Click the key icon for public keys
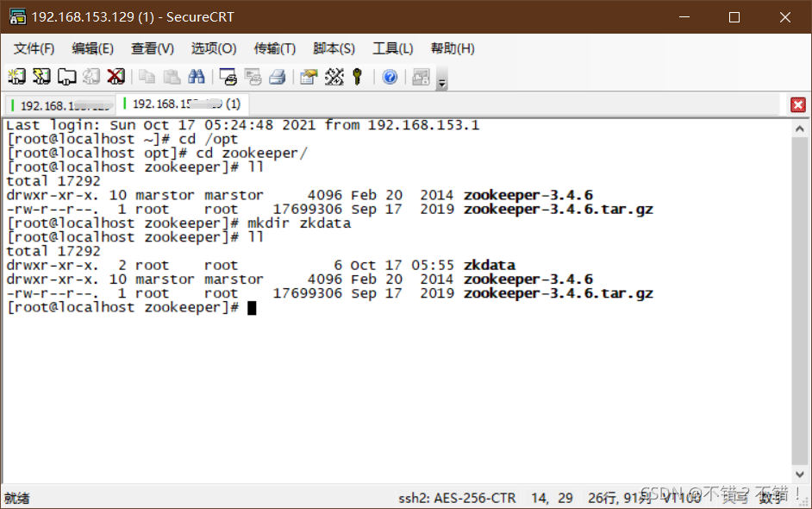Viewport: 812px width, 509px height. [358, 77]
